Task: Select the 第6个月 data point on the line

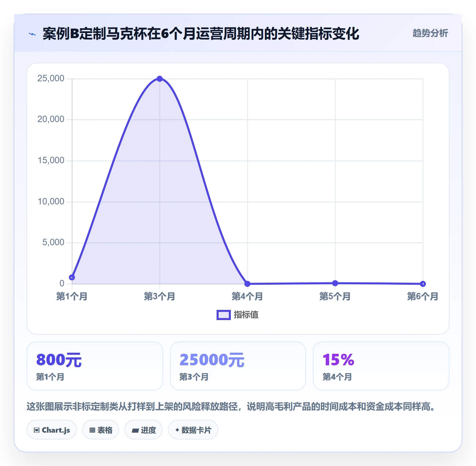Action: [x=423, y=284]
